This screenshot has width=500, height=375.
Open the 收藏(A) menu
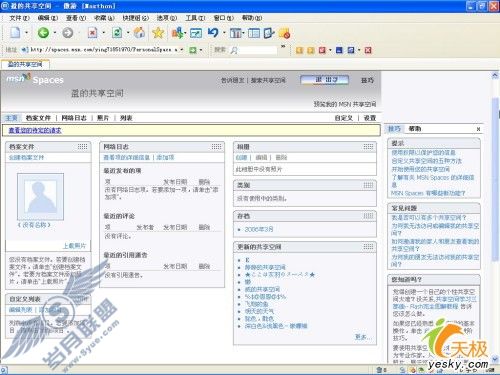click(x=104, y=18)
